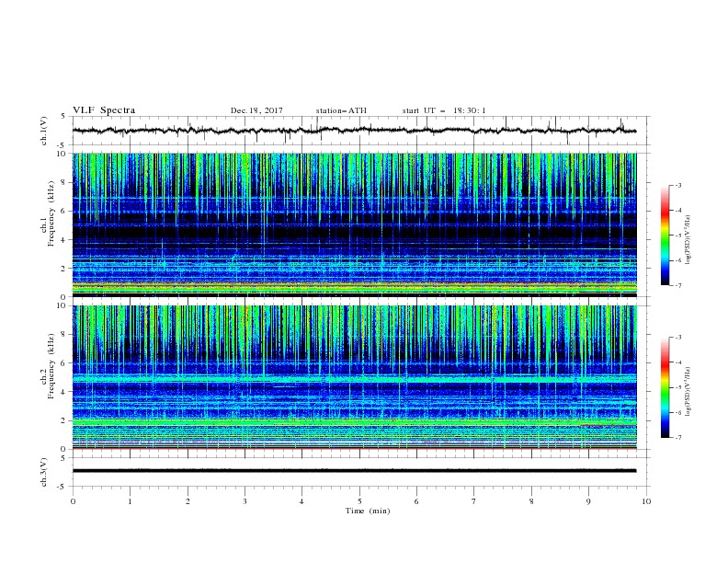The width and height of the screenshot is (728, 563).
Task: Click the "VLF Spectra" plot title
Action: 104,110
